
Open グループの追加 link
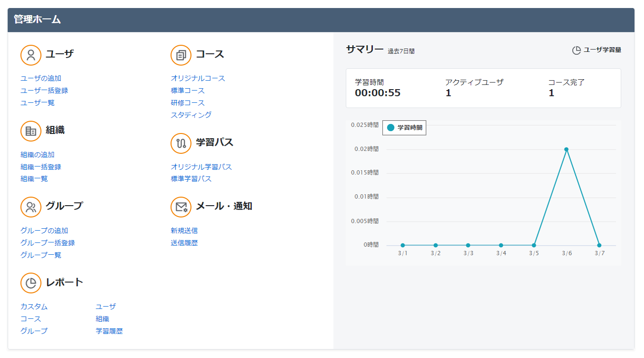[x=44, y=231]
